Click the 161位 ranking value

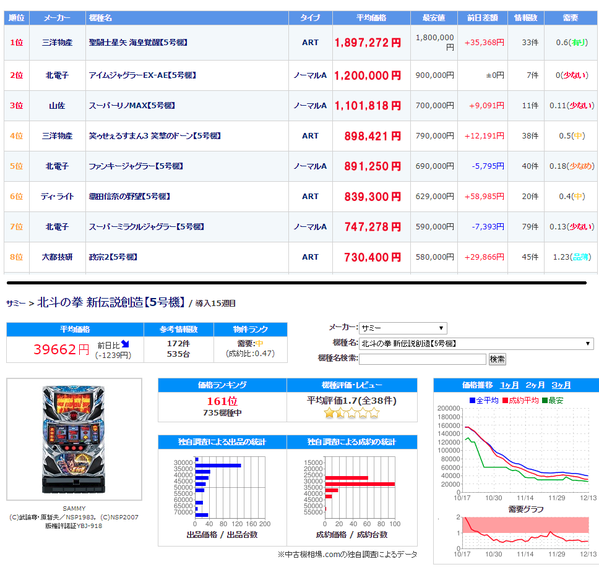pos(222,401)
